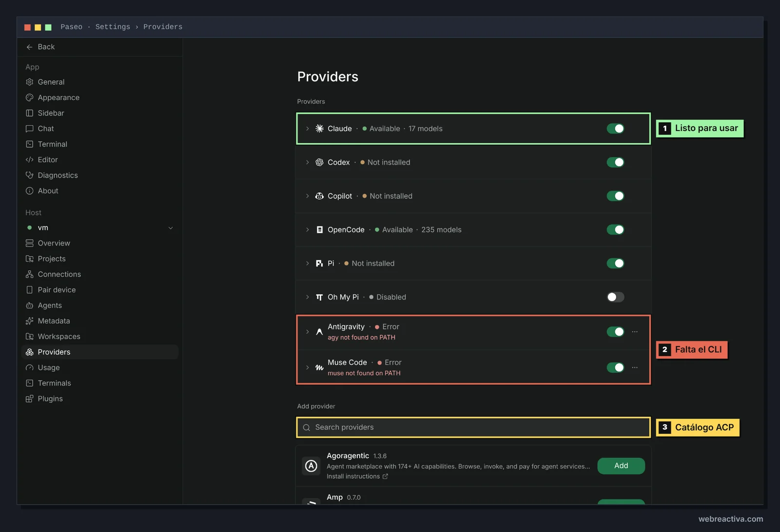Click the Back button
This screenshot has width=780, height=532.
click(x=40, y=47)
